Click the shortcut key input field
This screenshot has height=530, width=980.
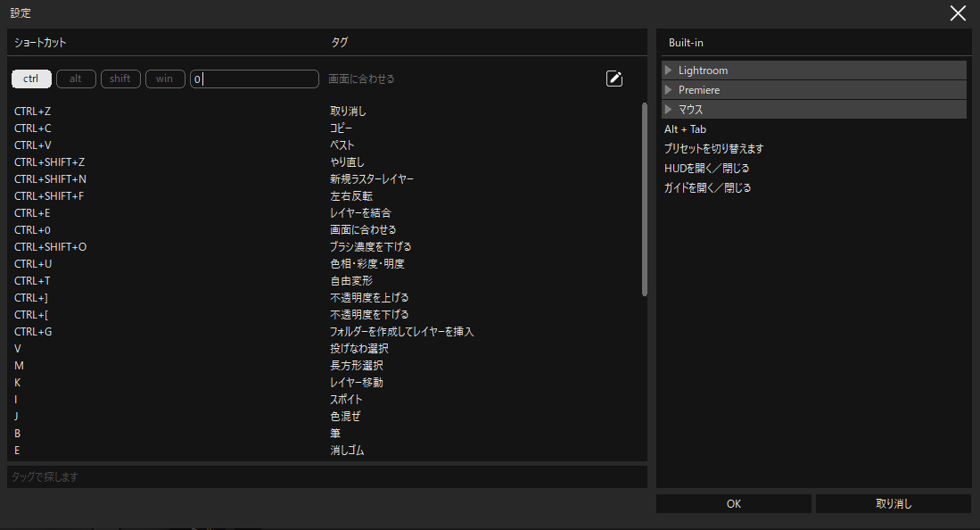(254, 79)
